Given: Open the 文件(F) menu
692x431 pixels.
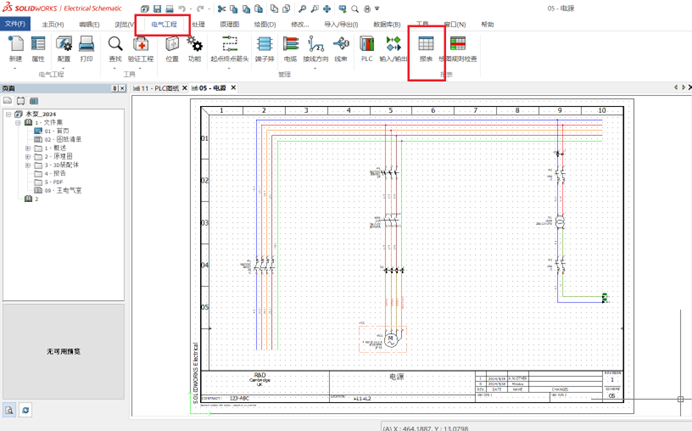Looking at the screenshot, I should [x=15, y=24].
